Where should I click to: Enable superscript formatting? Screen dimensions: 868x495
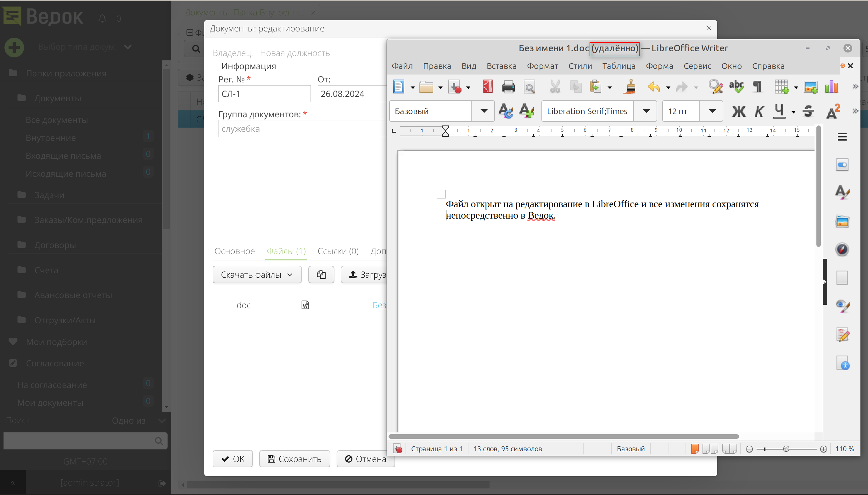tap(833, 111)
